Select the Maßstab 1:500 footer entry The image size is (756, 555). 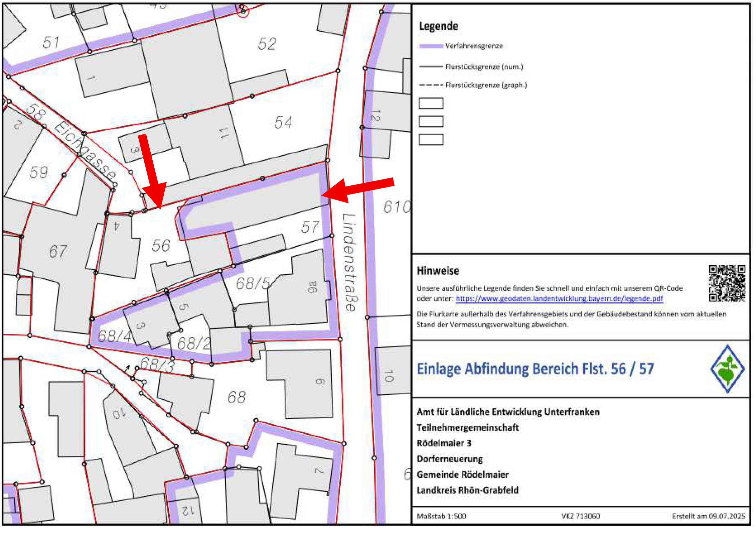coord(442,516)
